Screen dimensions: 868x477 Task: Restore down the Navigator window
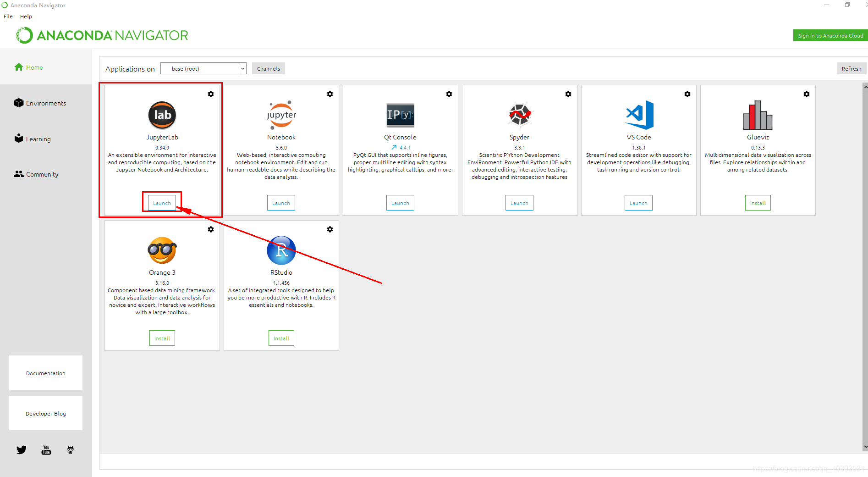847,5
